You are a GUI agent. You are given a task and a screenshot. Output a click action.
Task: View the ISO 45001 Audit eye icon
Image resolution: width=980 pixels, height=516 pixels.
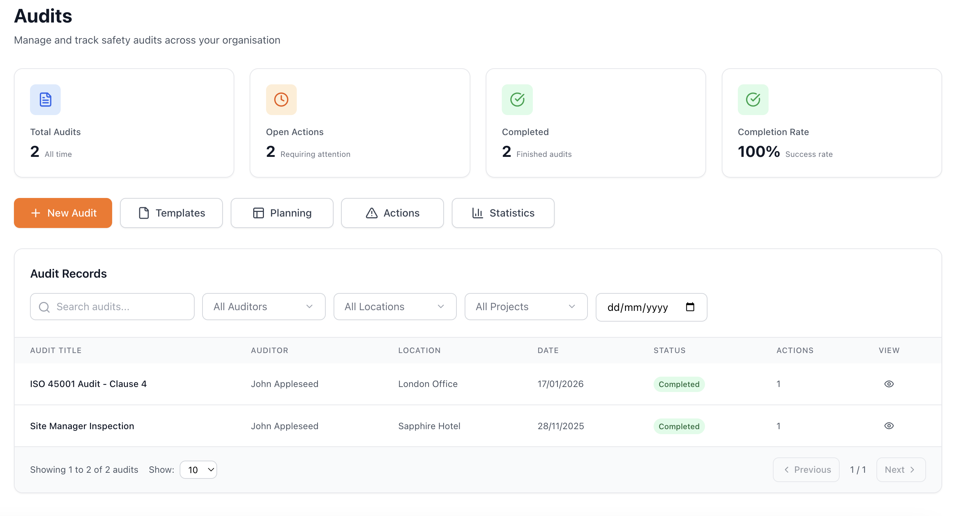[889, 383]
